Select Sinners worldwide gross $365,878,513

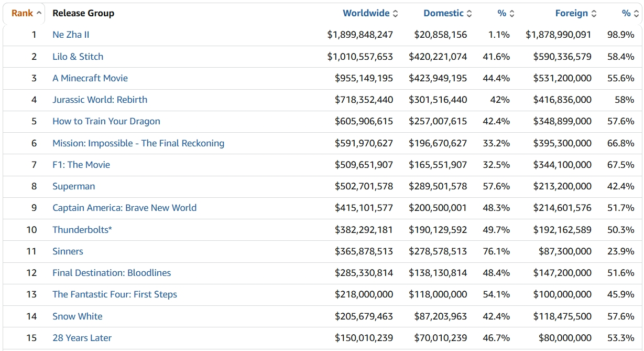pos(364,251)
